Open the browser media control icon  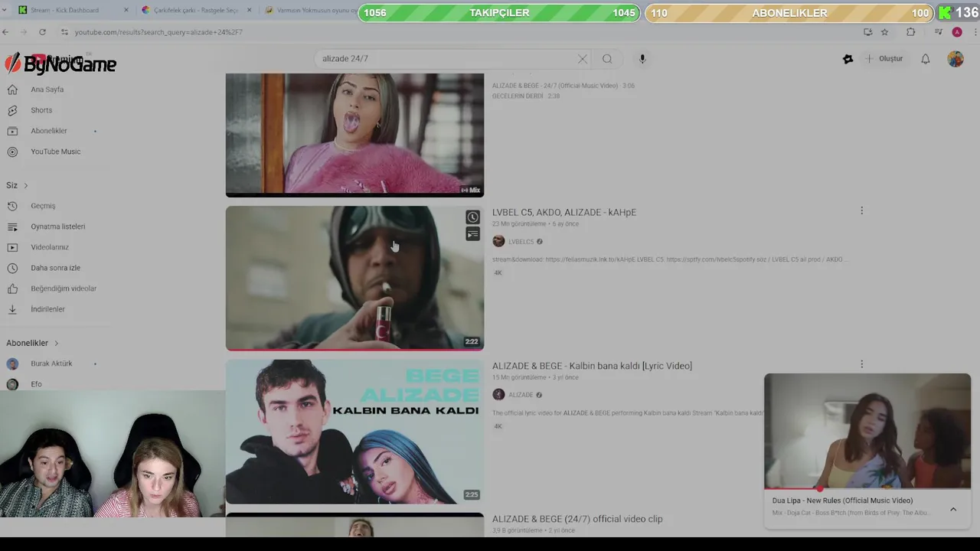click(x=939, y=32)
